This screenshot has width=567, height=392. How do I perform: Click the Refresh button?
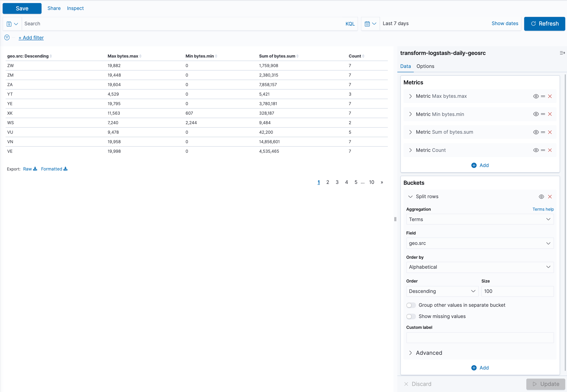click(x=544, y=24)
